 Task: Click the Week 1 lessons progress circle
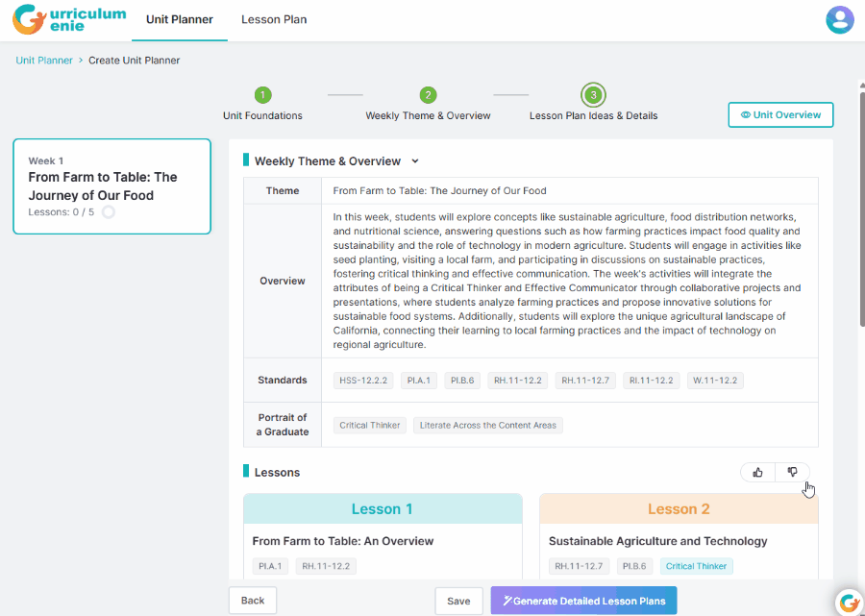(x=109, y=211)
